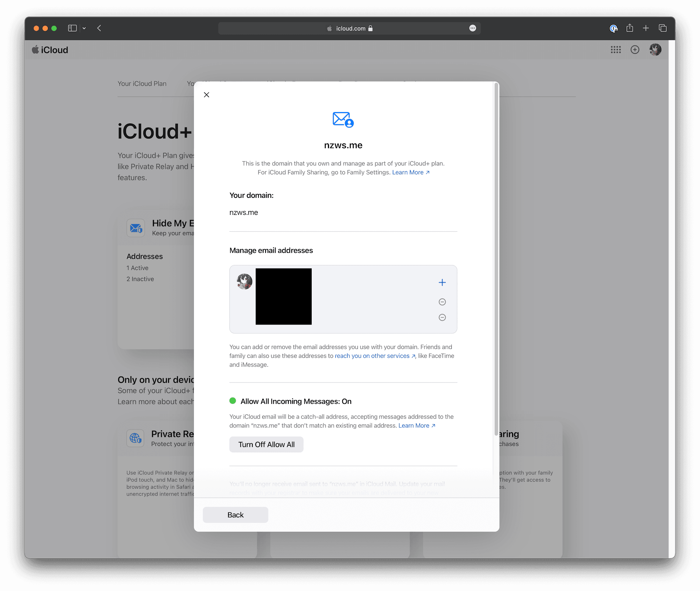This screenshot has height=591, width=700.
Task: Click the user avatar in email address box
Action: (244, 281)
